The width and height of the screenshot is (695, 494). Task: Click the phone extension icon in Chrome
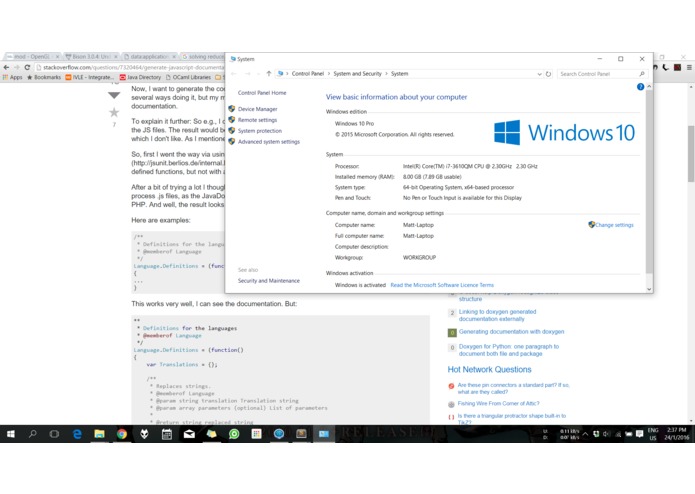[x=666, y=67]
